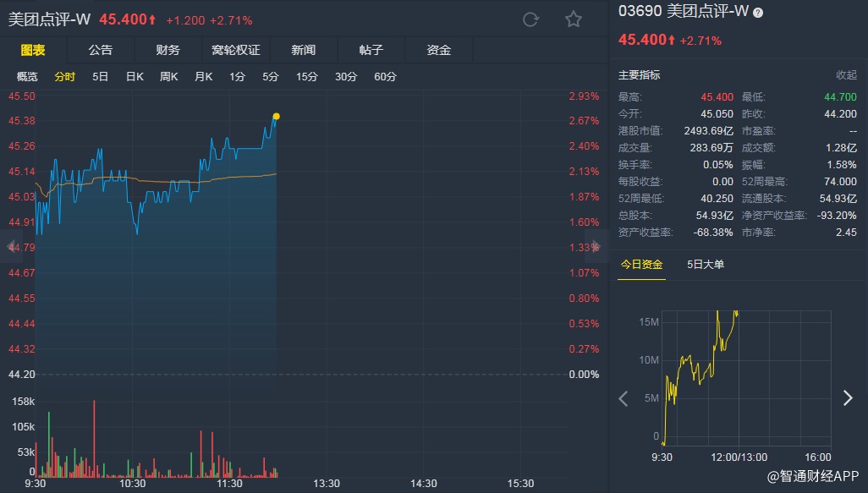Collapse the 主要指标 panel via 收起

(846, 75)
